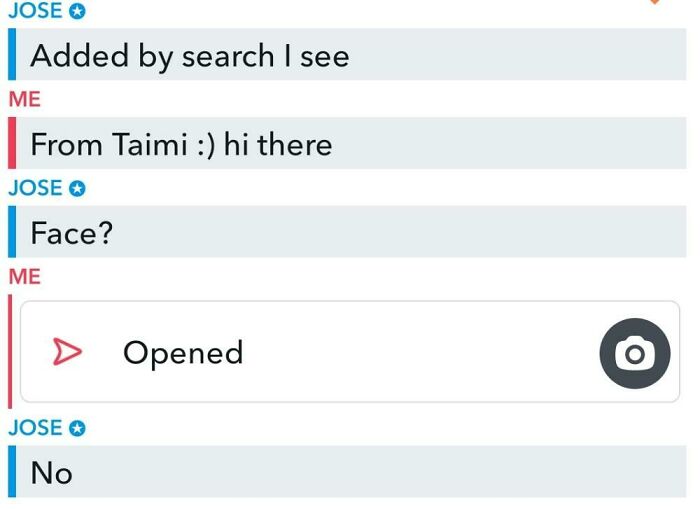
Task: Click the "Opened" snap status text
Action: tap(183, 353)
